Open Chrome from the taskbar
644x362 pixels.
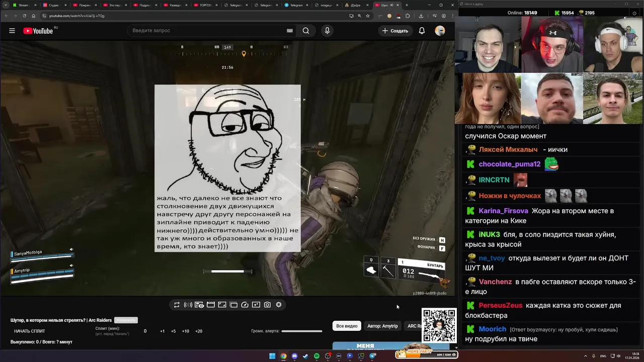point(283,356)
